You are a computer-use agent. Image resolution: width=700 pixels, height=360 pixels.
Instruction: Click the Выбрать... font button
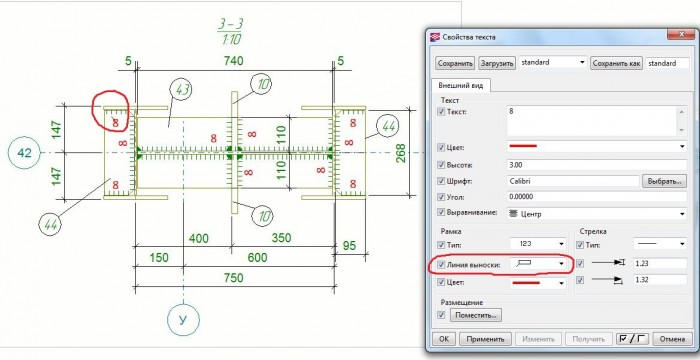664,181
